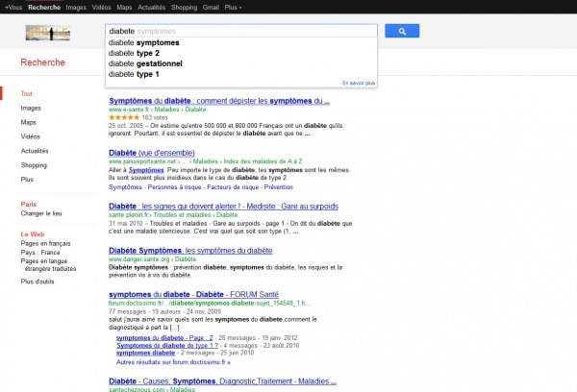Click the sante.planet.fr breadcrumb URL
Screen dimensions: 577x392
tap(173, 215)
